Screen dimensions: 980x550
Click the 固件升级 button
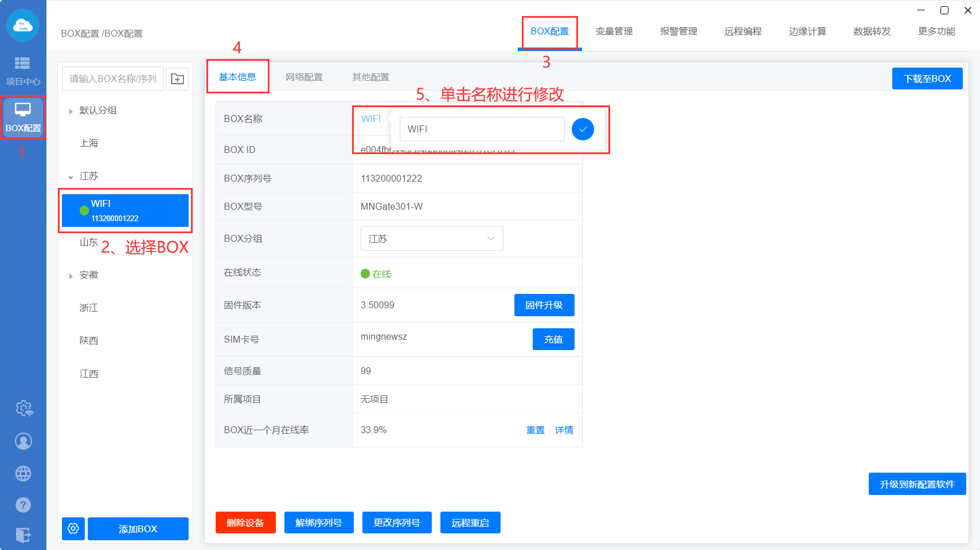pos(544,305)
